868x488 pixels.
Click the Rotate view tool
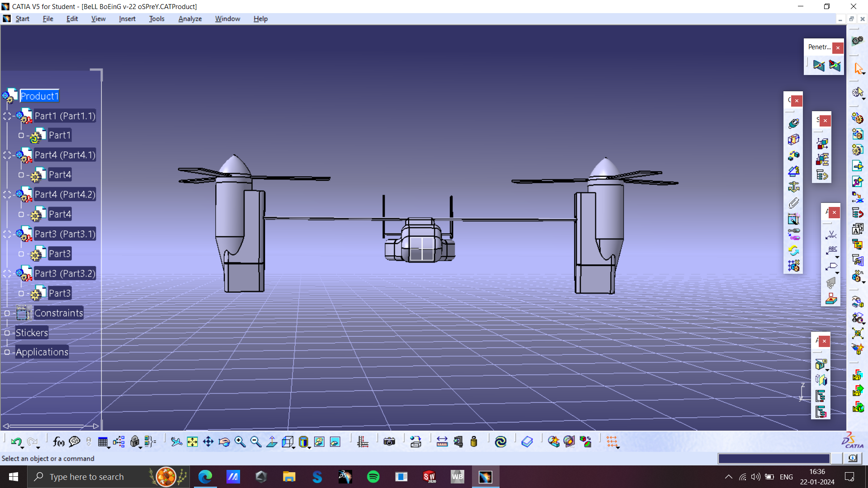[x=224, y=441]
